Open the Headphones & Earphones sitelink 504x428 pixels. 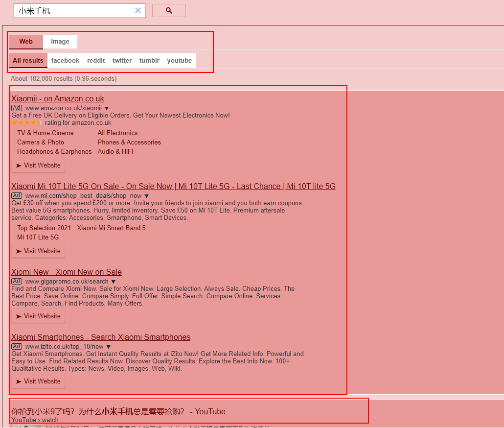pyautogui.click(x=54, y=151)
